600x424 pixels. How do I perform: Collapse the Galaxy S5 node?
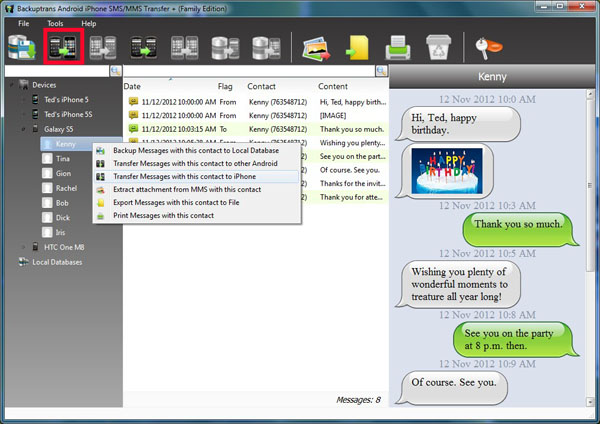pos(23,129)
